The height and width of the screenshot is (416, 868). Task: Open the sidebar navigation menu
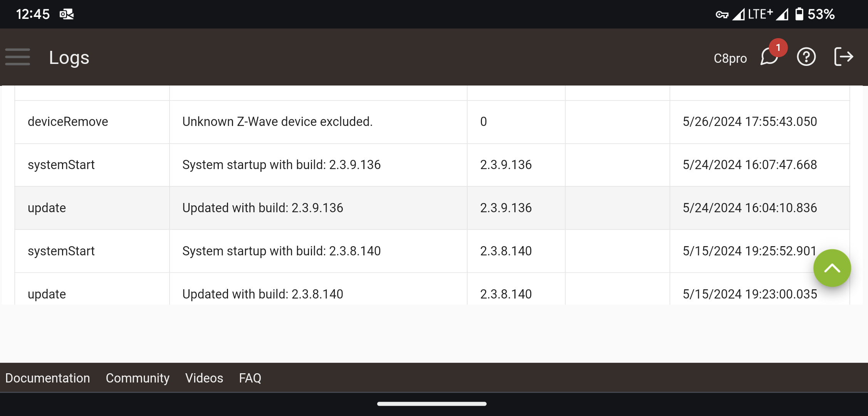pyautogui.click(x=18, y=57)
